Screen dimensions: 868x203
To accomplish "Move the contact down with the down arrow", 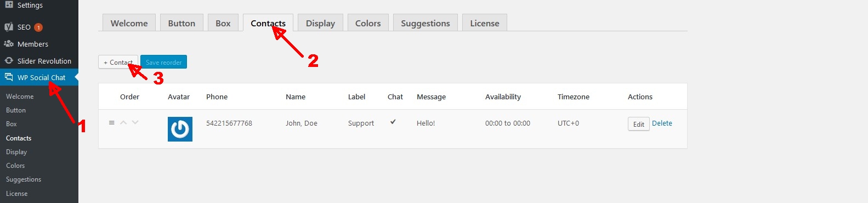I will click(x=135, y=123).
